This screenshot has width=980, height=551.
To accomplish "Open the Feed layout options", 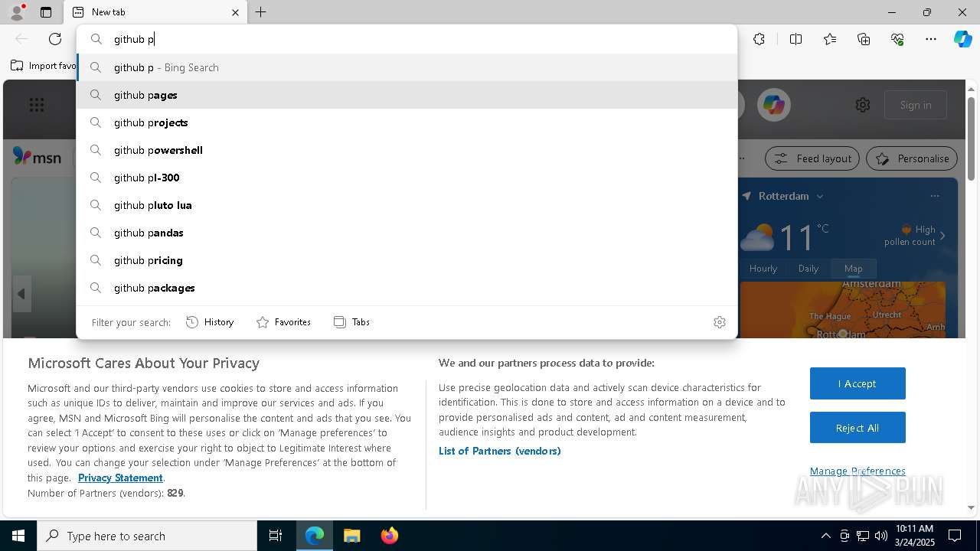I will pyautogui.click(x=812, y=158).
